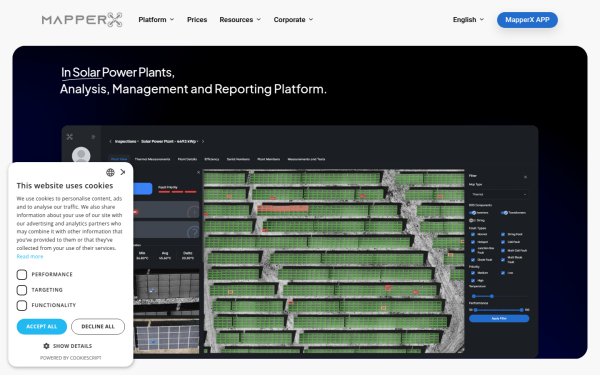The height and width of the screenshot is (375, 600).
Task: Click the right handle of the Performance slider
Action: click(x=522, y=310)
